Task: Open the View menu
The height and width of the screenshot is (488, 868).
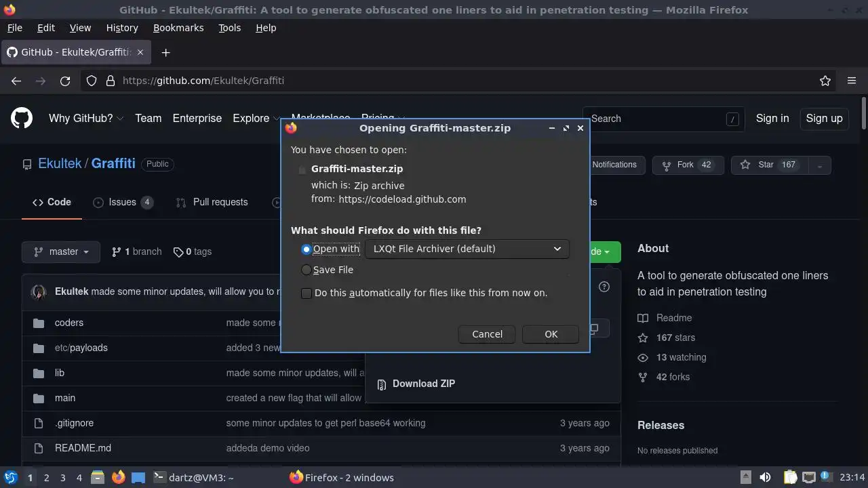Action: 80,28
